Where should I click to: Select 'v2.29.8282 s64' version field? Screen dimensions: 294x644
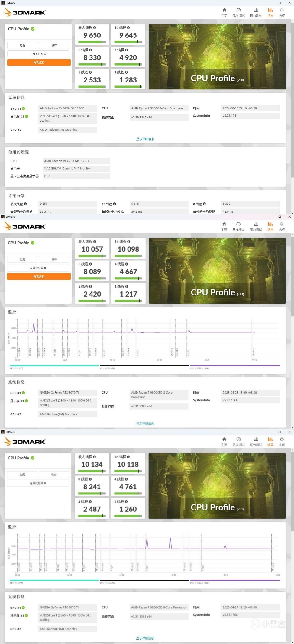(159, 118)
